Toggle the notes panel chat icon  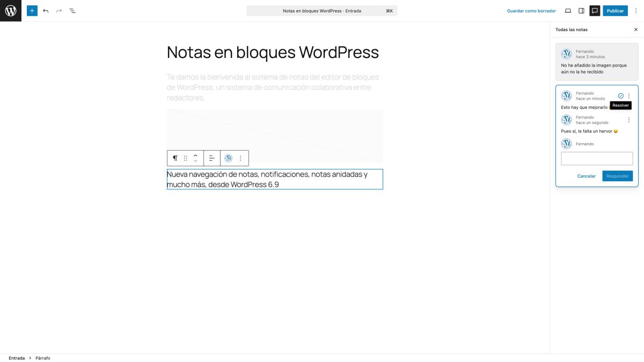pyautogui.click(x=595, y=10)
